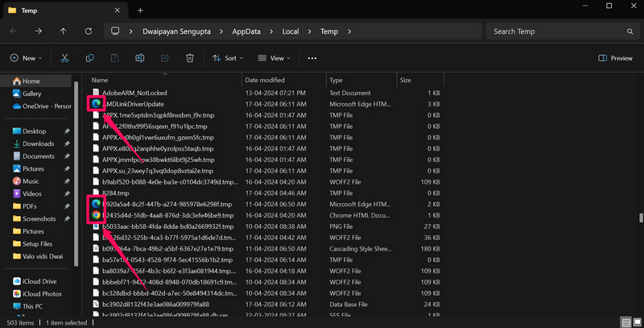The image size is (644, 328).
Task: Open a new tab with plus button
Action: coord(140,10)
